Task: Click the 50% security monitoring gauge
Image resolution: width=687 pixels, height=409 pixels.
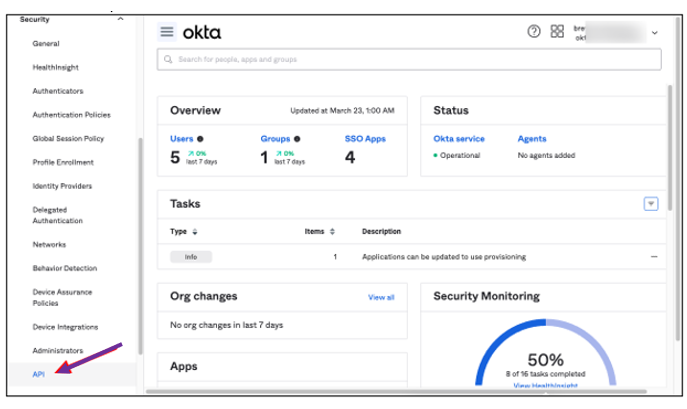Action: point(545,354)
